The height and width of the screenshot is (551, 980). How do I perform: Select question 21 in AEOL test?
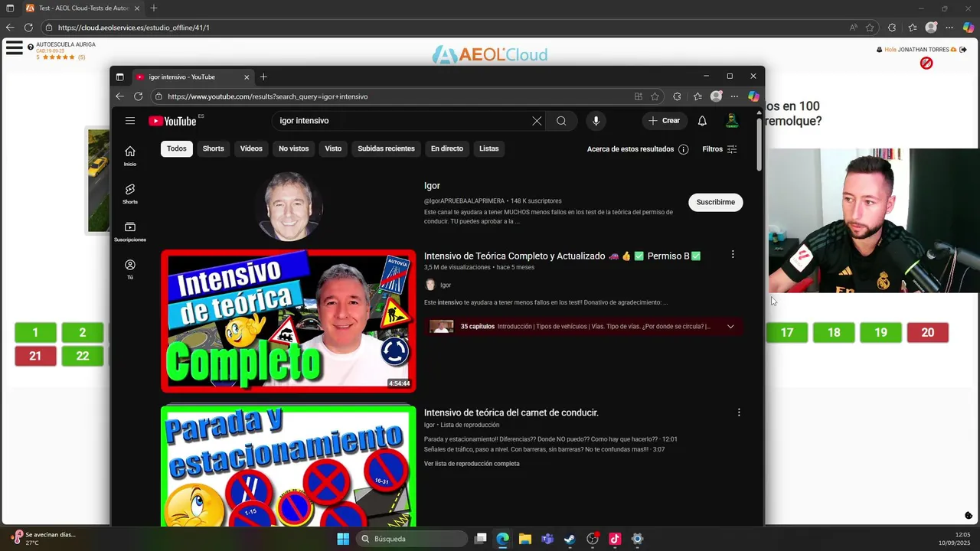point(35,356)
